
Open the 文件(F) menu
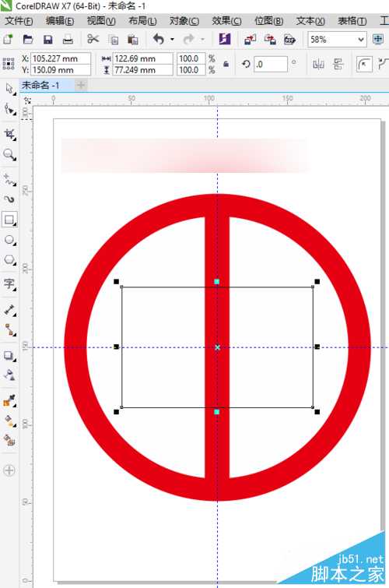(19, 21)
